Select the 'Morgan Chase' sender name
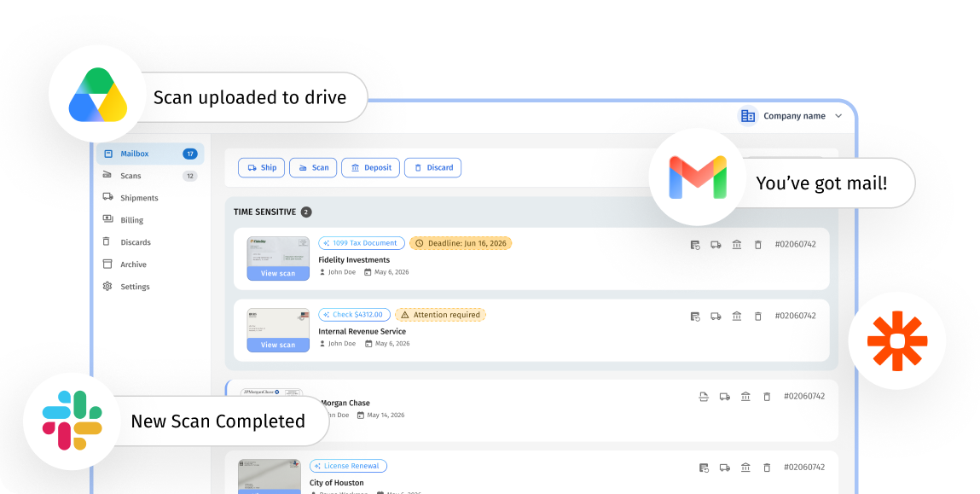The height and width of the screenshot is (494, 980). click(345, 404)
